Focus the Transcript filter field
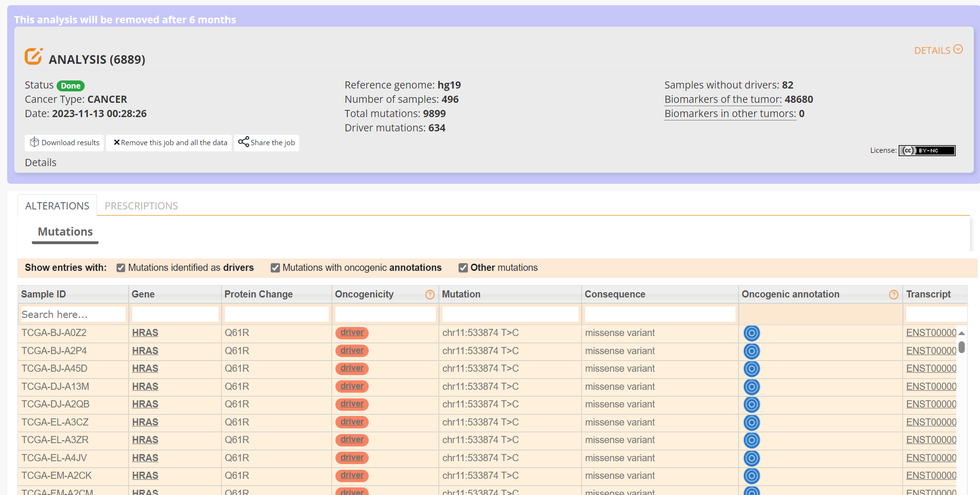This screenshot has height=495, width=980. click(x=936, y=314)
